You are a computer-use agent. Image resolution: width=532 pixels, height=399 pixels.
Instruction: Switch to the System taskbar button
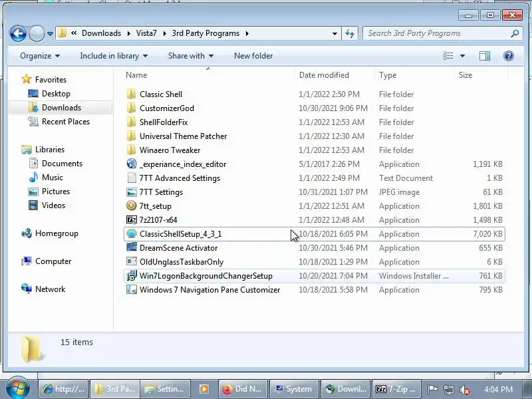click(x=293, y=389)
